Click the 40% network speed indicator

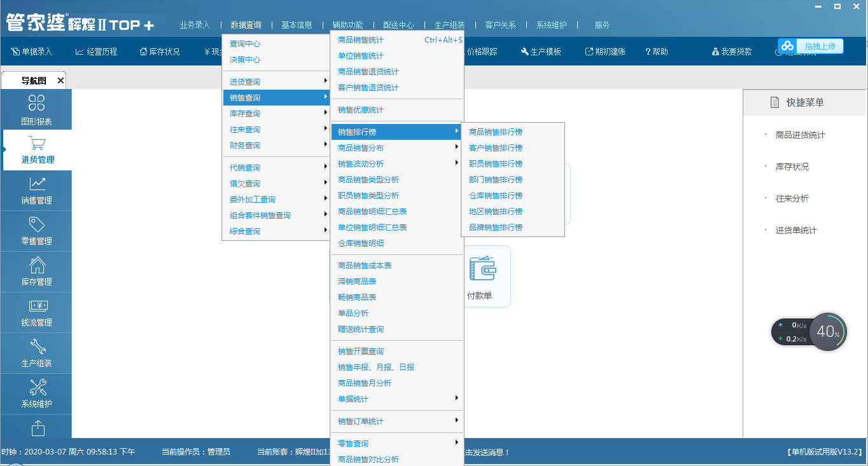828,332
